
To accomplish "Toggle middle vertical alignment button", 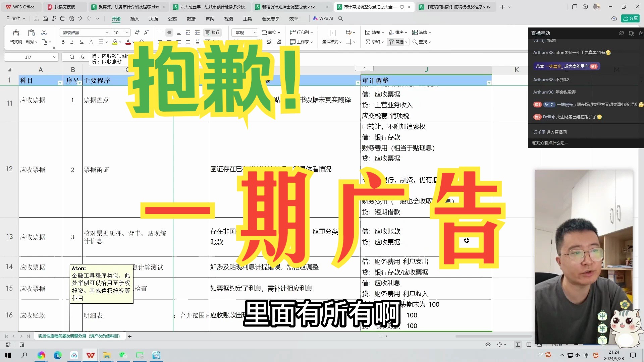I will 169,33.
